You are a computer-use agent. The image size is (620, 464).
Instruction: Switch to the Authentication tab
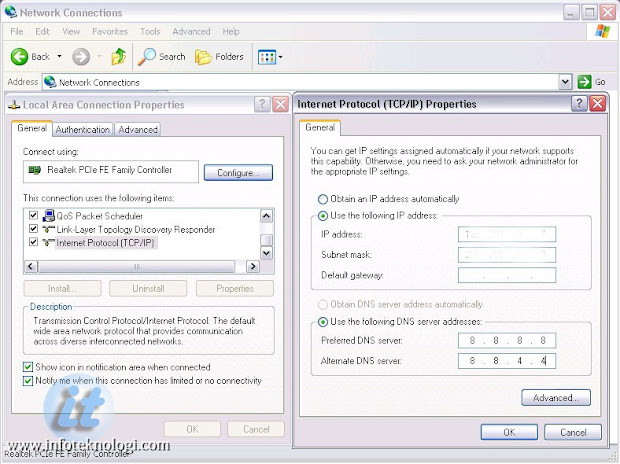(x=83, y=130)
